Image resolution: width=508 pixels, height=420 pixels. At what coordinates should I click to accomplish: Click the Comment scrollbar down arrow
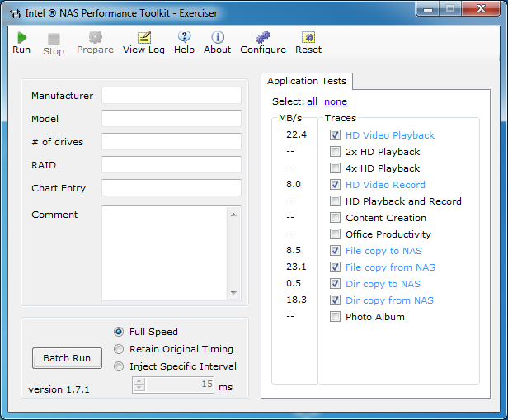coord(233,293)
